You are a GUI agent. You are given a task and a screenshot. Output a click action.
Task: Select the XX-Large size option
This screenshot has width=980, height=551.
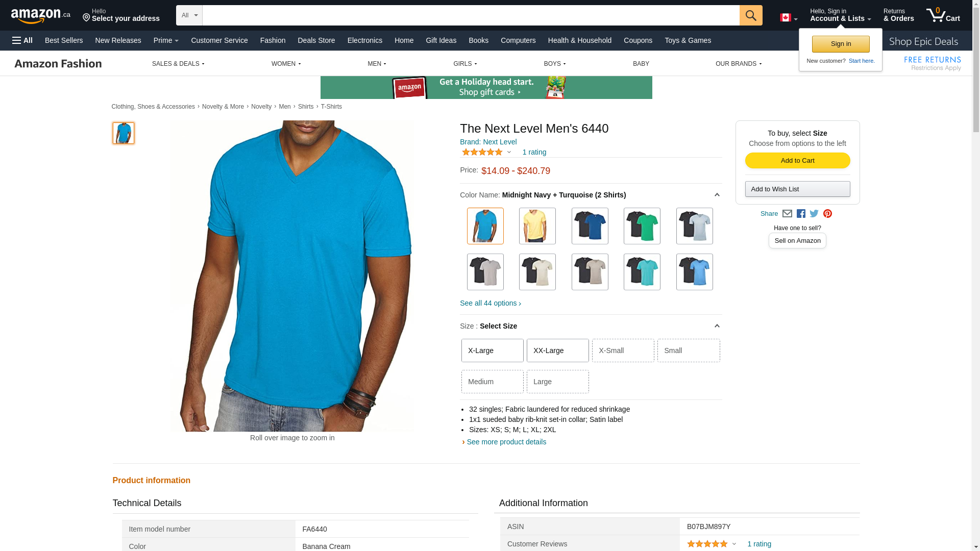(x=557, y=350)
